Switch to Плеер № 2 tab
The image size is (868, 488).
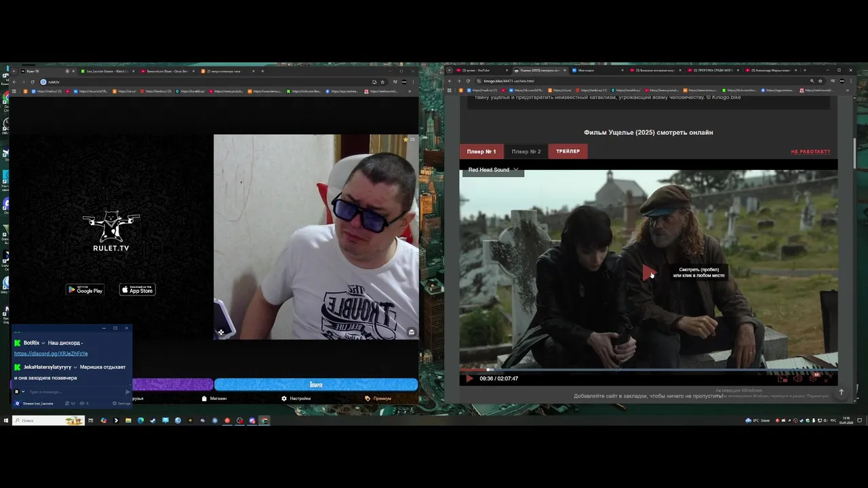tap(526, 151)
